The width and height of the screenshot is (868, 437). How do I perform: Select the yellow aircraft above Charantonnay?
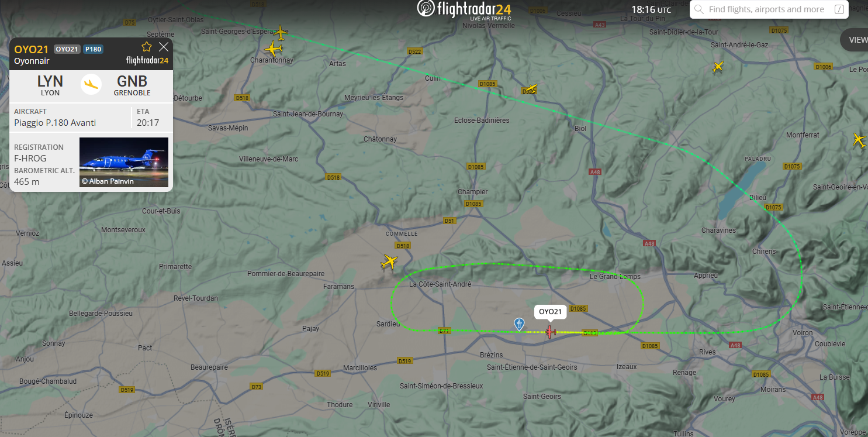coord(274,49)
